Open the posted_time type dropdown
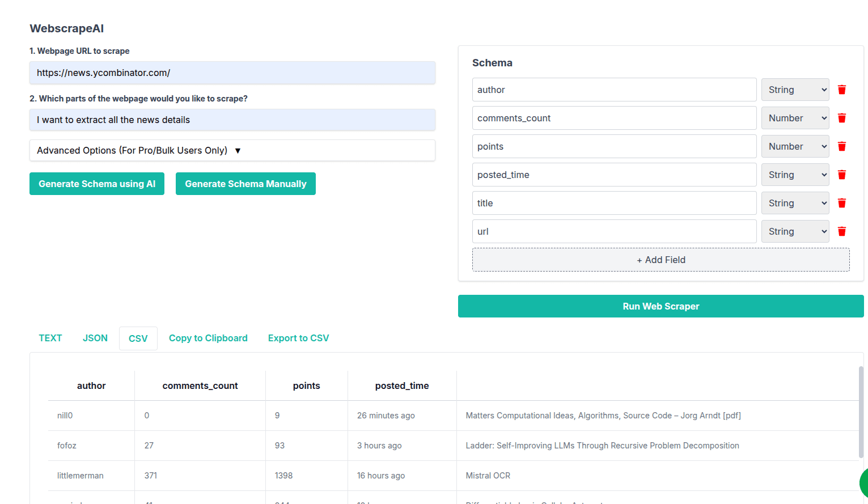Image resolution: width=868 pixels, height=504 pixels. pos(795,175)
